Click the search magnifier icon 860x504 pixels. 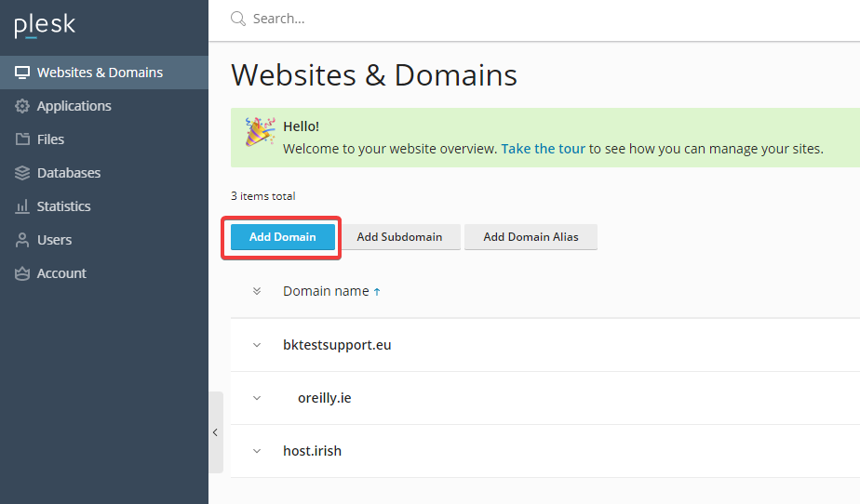tap(238, 19)
